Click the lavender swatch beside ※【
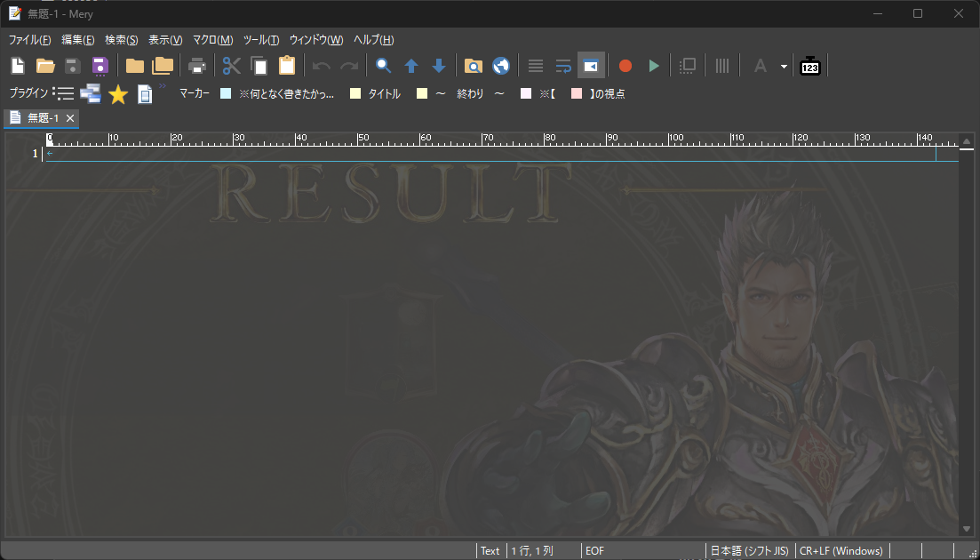 click(526, 93)
